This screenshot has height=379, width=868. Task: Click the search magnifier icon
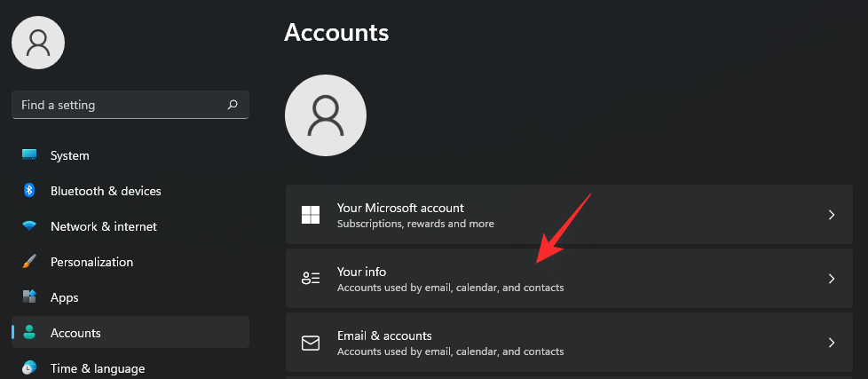coord(233,105)
